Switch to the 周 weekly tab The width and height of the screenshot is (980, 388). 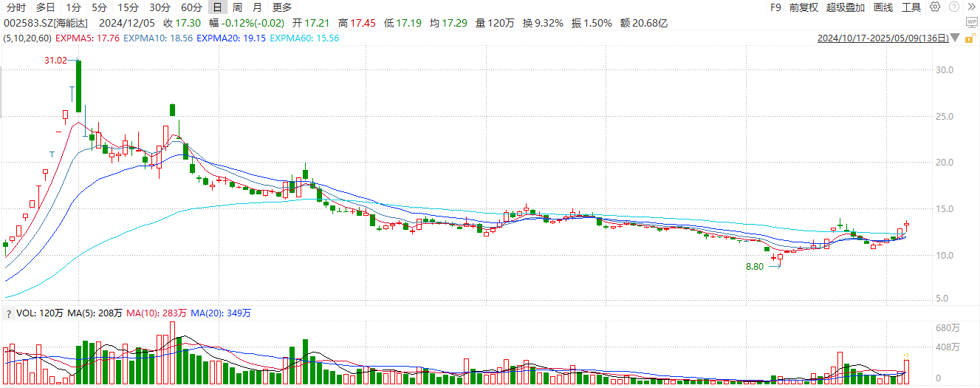[x=237, y=7]
